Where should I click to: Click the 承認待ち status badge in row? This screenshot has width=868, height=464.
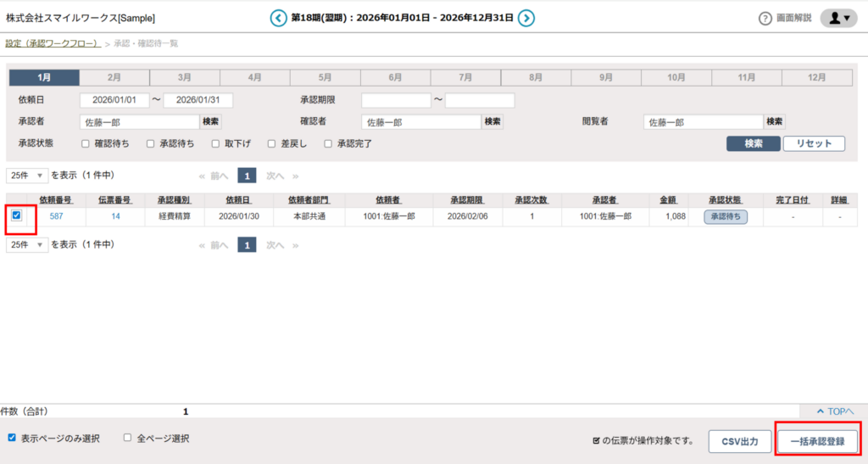coord(726,217)
